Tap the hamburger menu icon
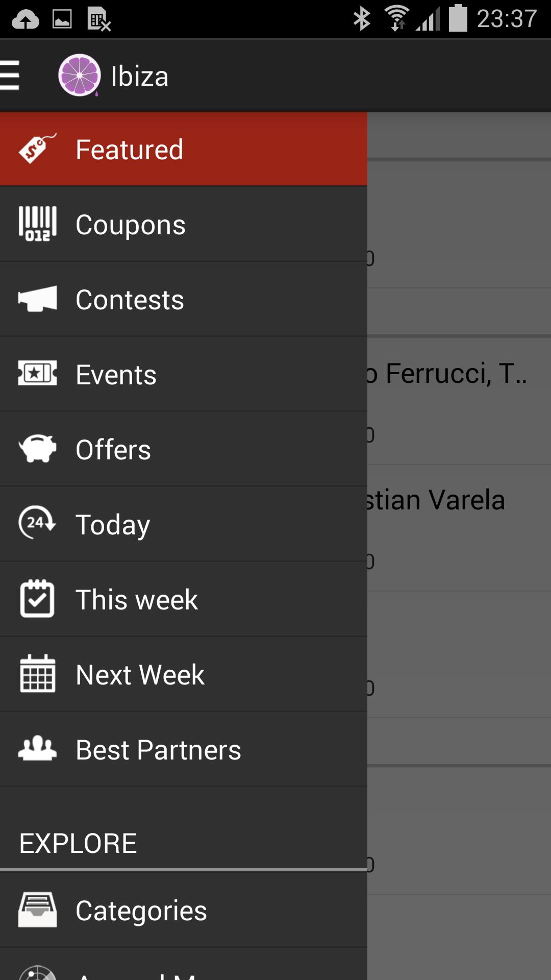 pos(10,76)
